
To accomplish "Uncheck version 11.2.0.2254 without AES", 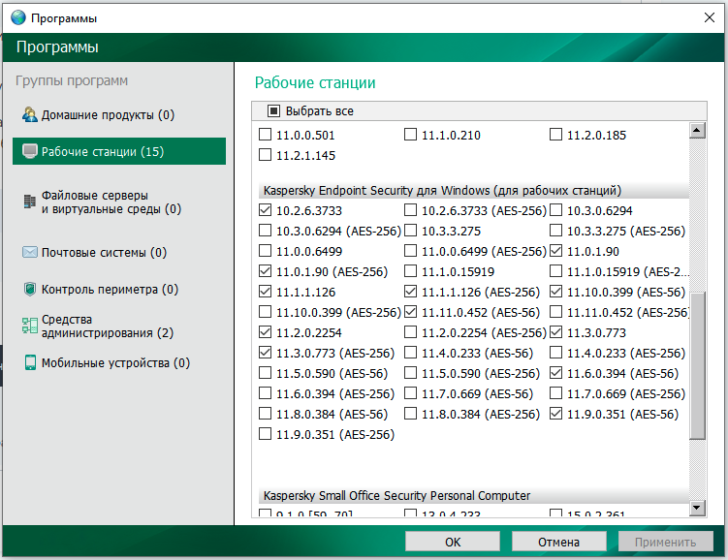I will (x=265, y=332).
